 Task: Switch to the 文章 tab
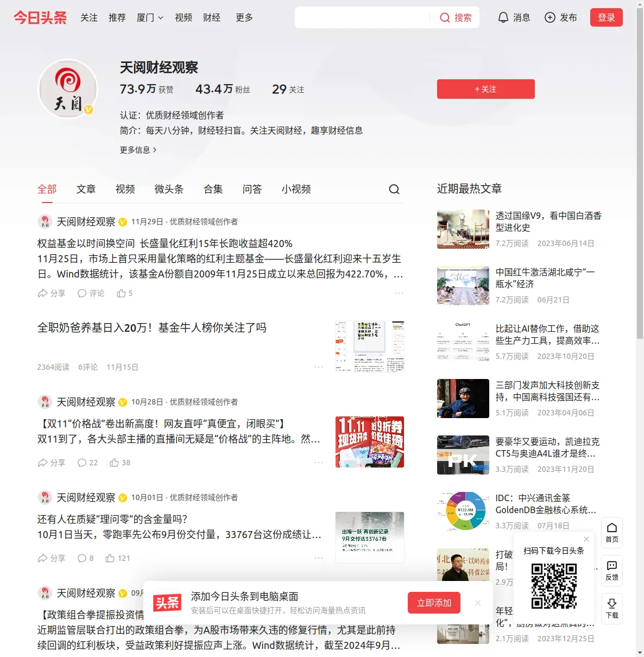(86, 189)
